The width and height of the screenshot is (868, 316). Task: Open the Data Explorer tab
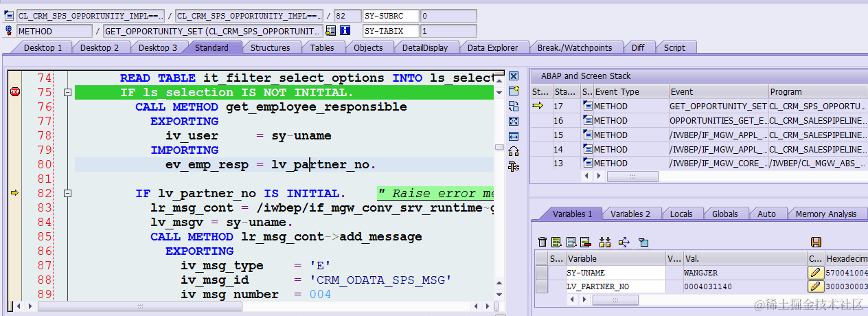pos(492,47)
